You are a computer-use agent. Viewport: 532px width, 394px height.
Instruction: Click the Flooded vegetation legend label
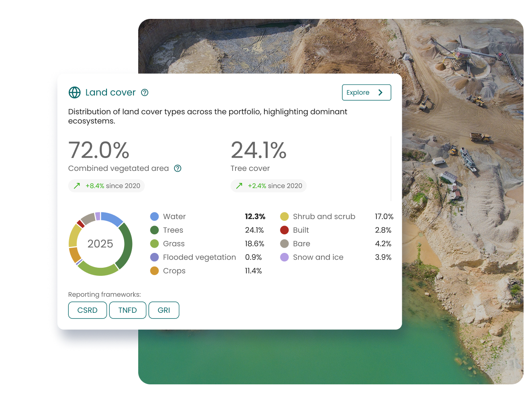pos(199,257)
